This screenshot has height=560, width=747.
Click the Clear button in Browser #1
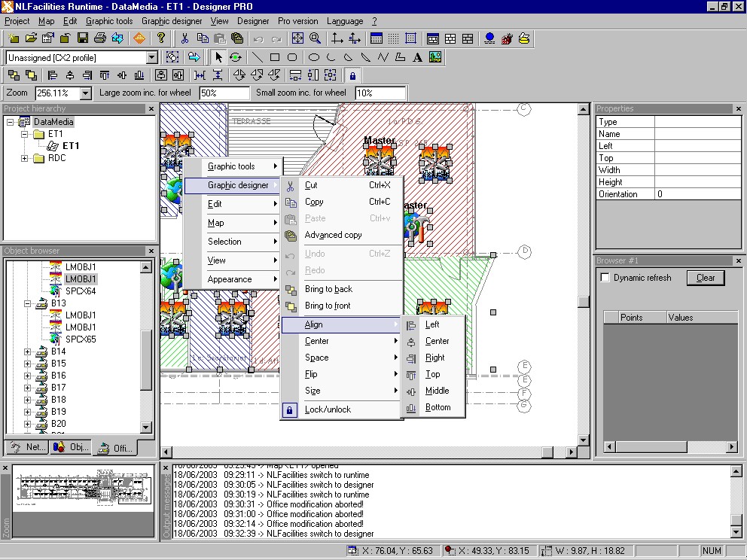click(705, 278)
